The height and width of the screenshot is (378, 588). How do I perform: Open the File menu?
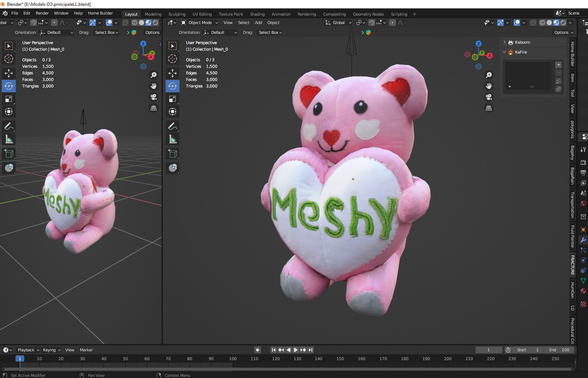point(15,13)
